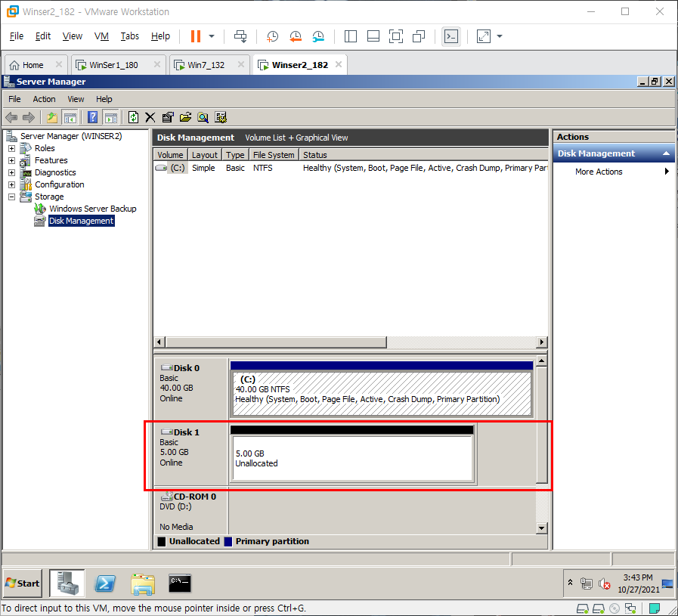Select the (C:) volume row
This screenshot has height=616, width=678.
[x=350, y=168]
